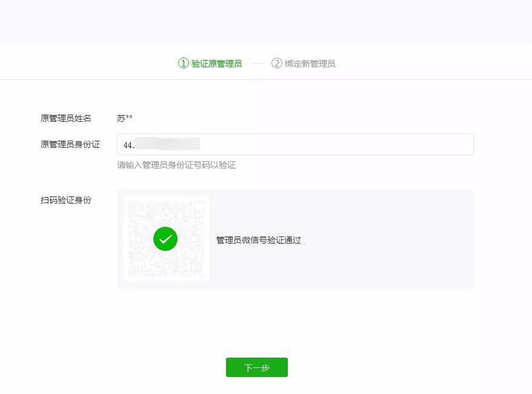Click the admin name 苏**
The image size is (532, 394).
coord(125,118)
